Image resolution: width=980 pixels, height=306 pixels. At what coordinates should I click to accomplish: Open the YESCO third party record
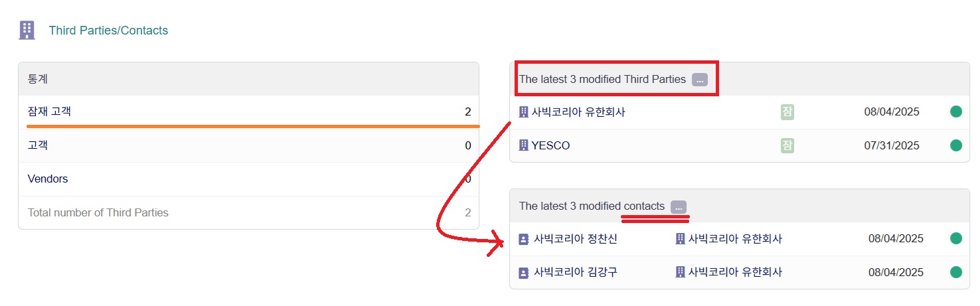(550, 145)
